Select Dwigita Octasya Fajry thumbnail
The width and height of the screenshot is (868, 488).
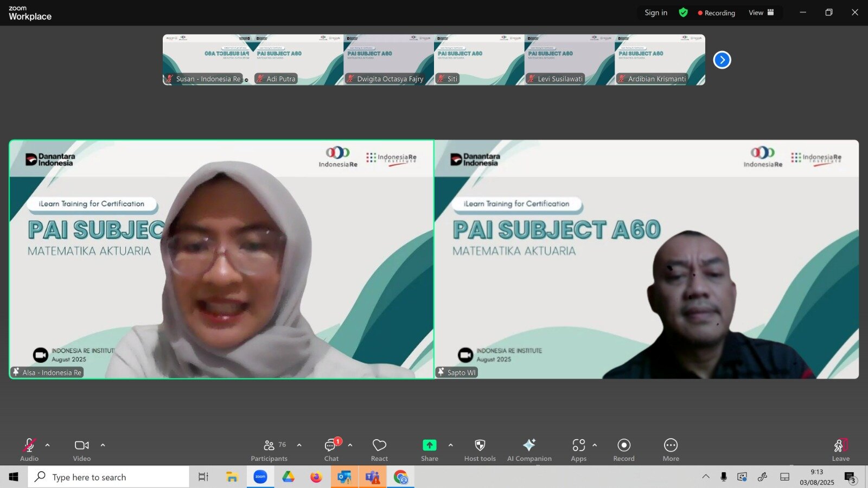pos(389,60)
